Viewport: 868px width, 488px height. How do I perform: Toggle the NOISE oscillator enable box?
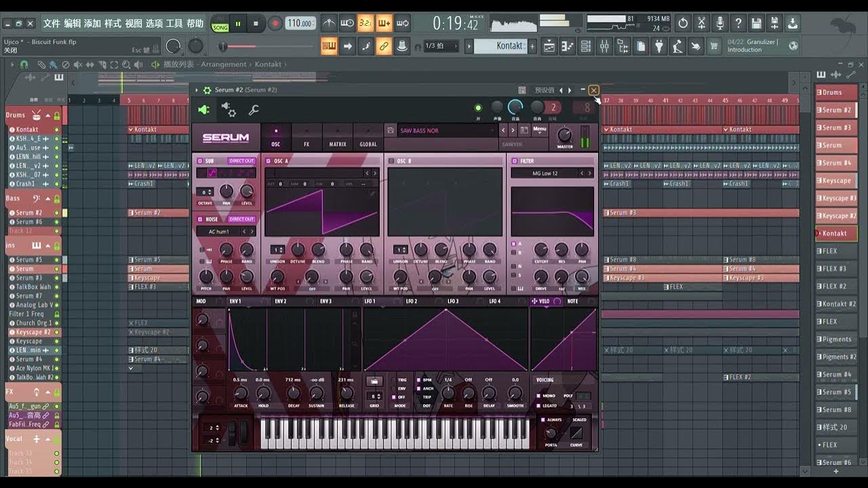pyautogui.click(x=200, y=219)
